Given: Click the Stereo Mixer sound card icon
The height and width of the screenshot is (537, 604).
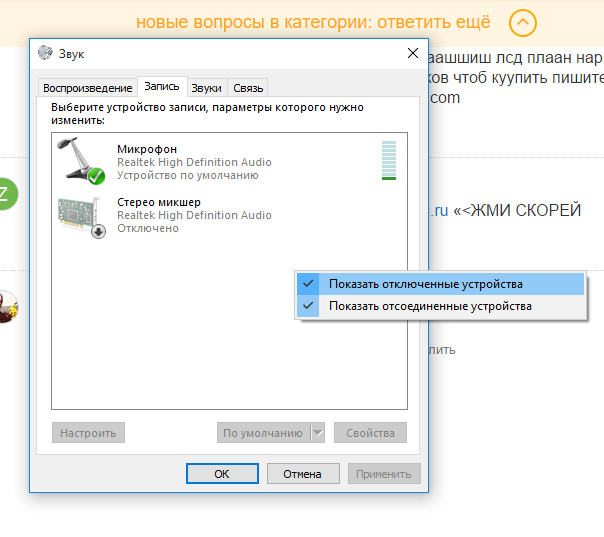Looking at the screenshot, I should 82,216.
